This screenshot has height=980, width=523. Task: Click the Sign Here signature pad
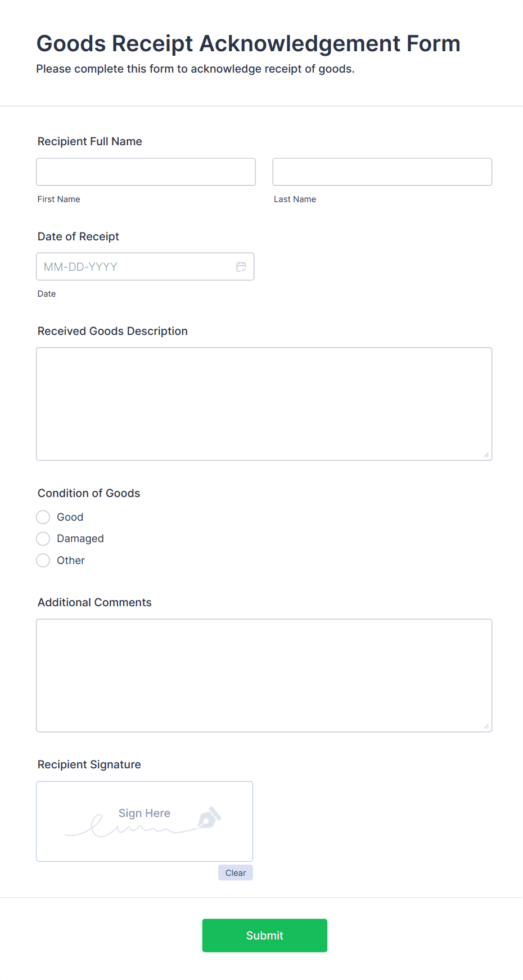(145, 821)
